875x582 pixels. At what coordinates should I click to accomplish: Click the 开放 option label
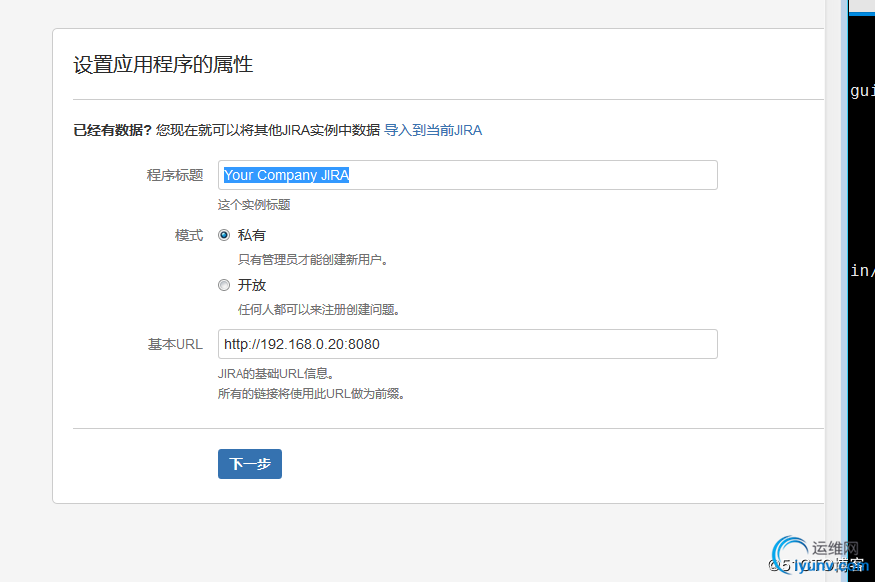pyautogui.click(x=252, y=285)
